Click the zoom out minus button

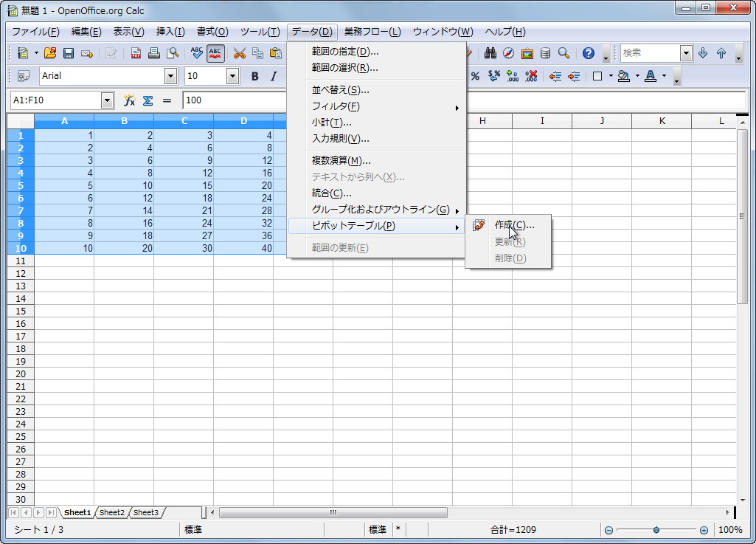point(609,531)
